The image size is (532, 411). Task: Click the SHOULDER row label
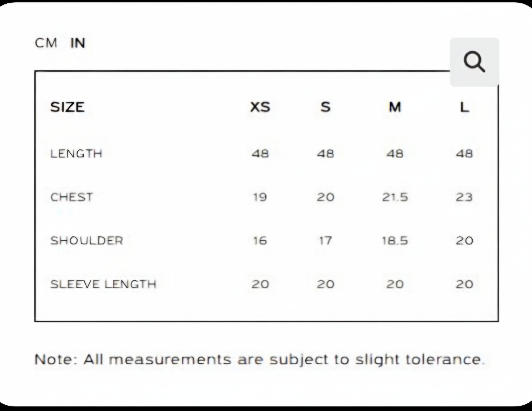(x=87, y=241)
